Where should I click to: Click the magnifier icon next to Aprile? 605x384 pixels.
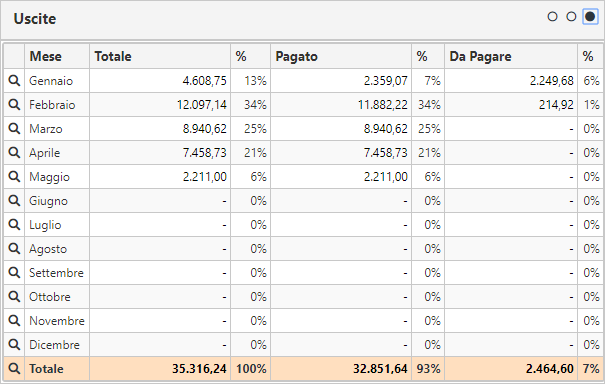point(14,152)
